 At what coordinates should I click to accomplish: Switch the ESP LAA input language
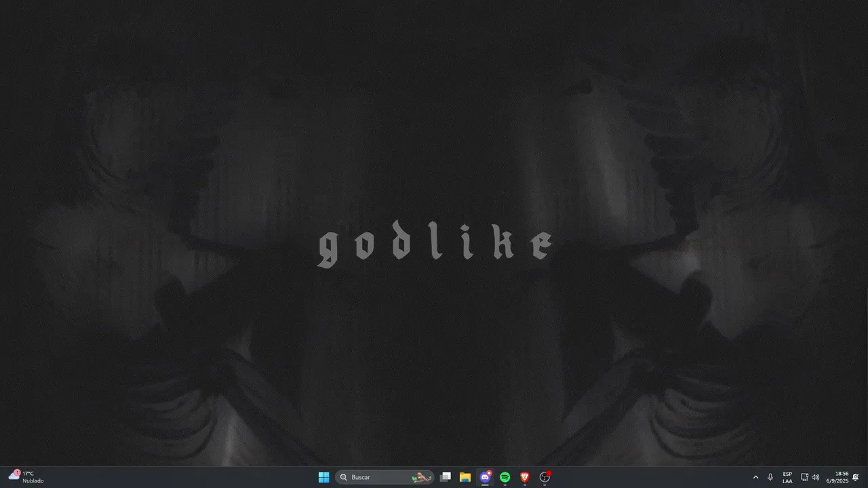pyautogui.click(x=787, y=477)
